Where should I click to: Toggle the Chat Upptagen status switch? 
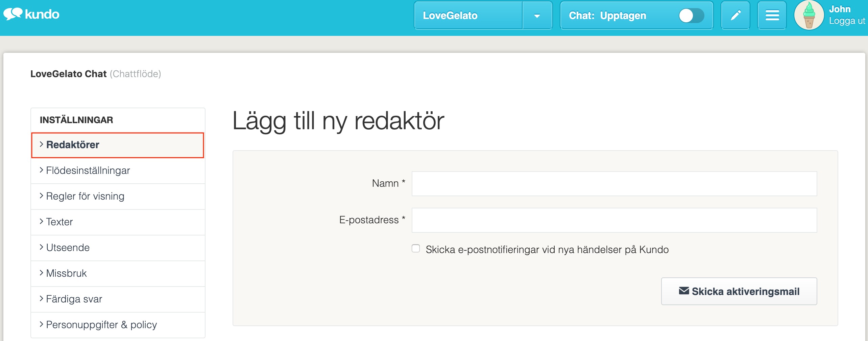click(x=691, y=16)
